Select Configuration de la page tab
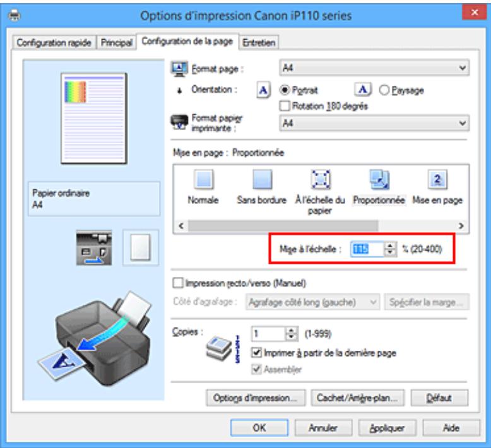 point(187,41)
